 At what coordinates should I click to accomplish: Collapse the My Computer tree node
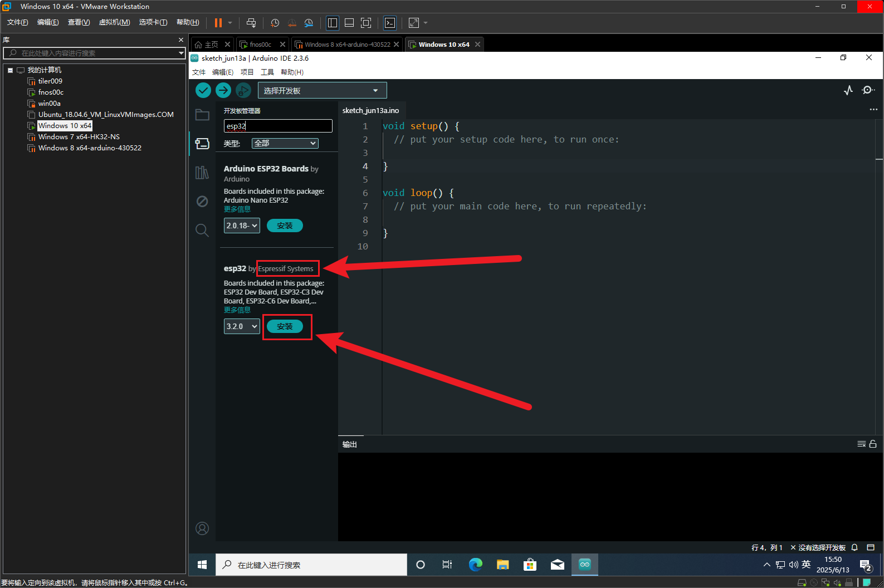(10, 70)
